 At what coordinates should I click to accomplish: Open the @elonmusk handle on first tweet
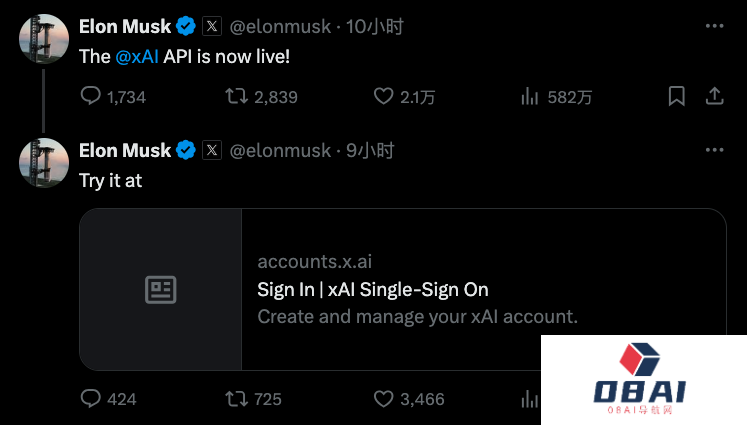281,26
